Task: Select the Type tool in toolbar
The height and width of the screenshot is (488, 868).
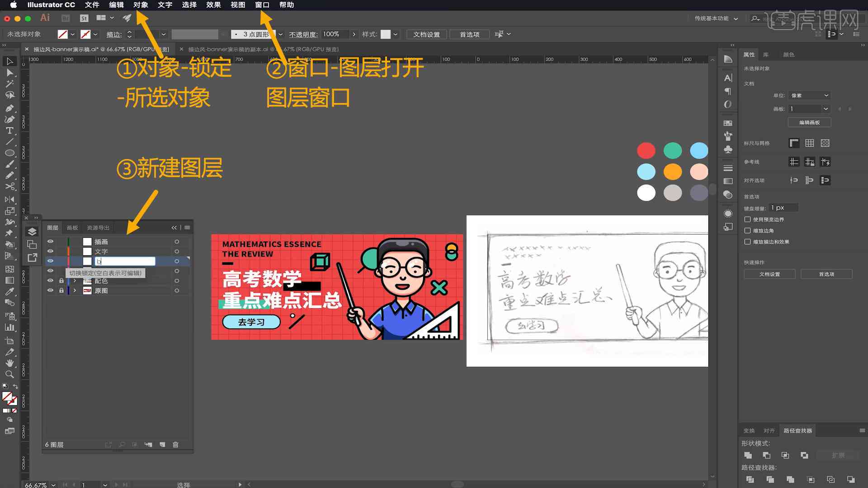Action: pyautogui.click(x=9, y=130)
